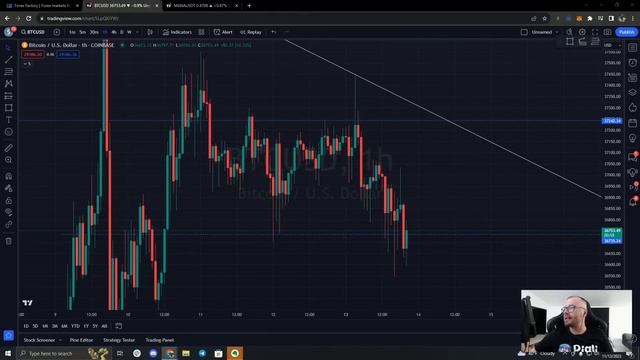Image resolution: width=640 pixels, height=360 pixels.
Task: Open the Trading Panel tab
Action: [x=160, y=340]
